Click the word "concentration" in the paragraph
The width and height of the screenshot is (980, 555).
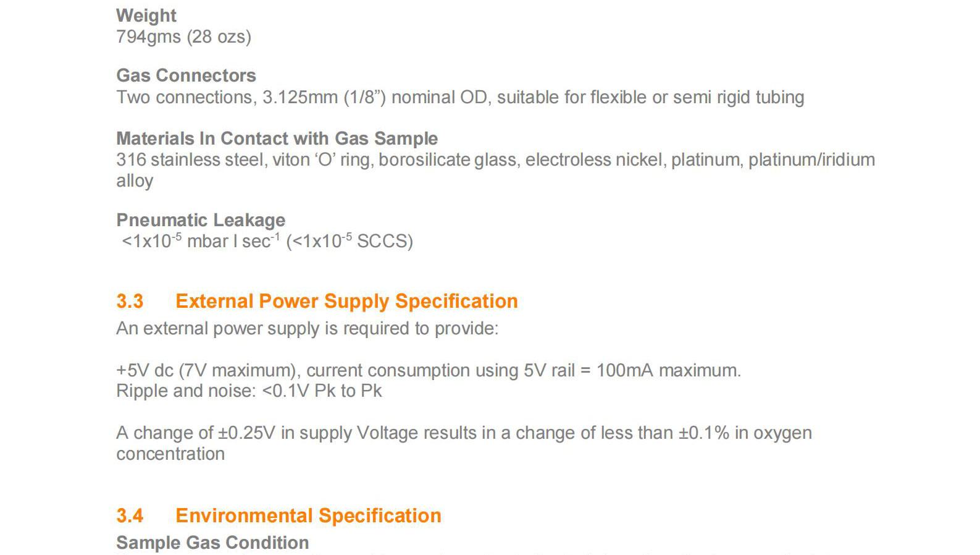coord(170,454)
